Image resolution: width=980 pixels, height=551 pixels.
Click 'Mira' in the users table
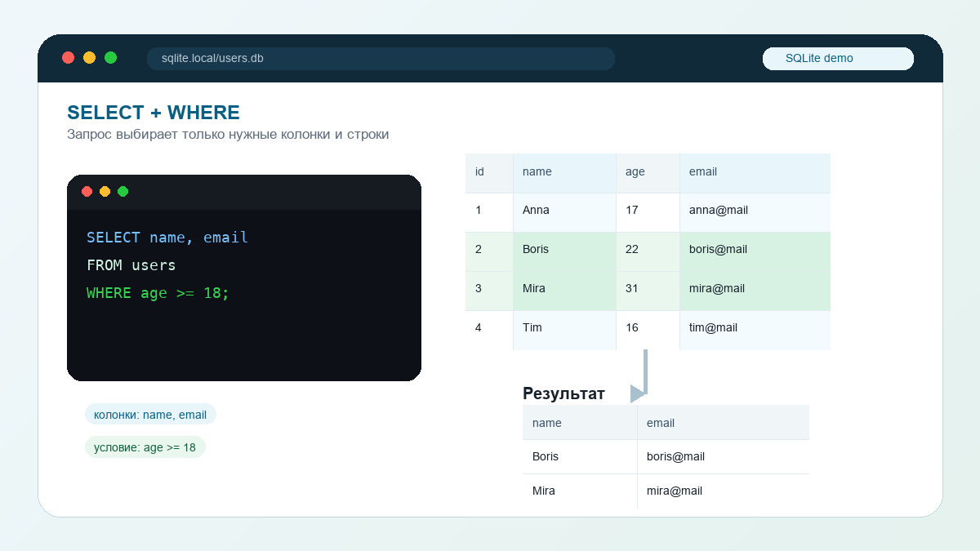tap(564, 291)
